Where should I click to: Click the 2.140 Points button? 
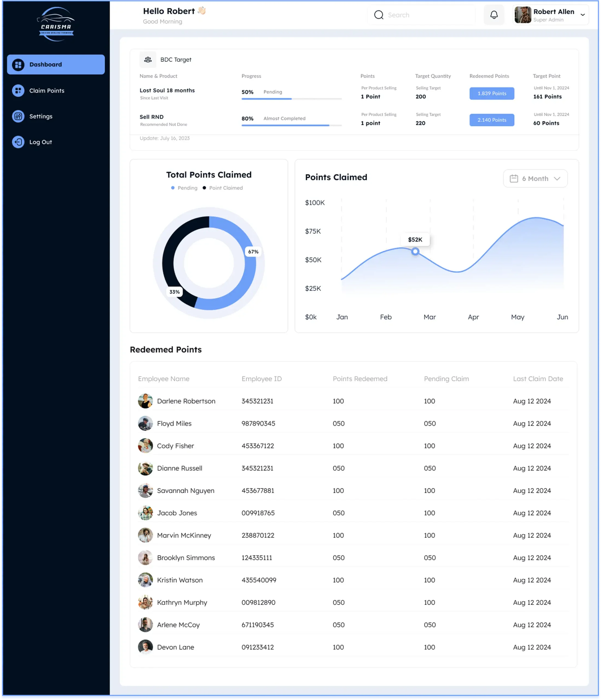tap(492, 120)
